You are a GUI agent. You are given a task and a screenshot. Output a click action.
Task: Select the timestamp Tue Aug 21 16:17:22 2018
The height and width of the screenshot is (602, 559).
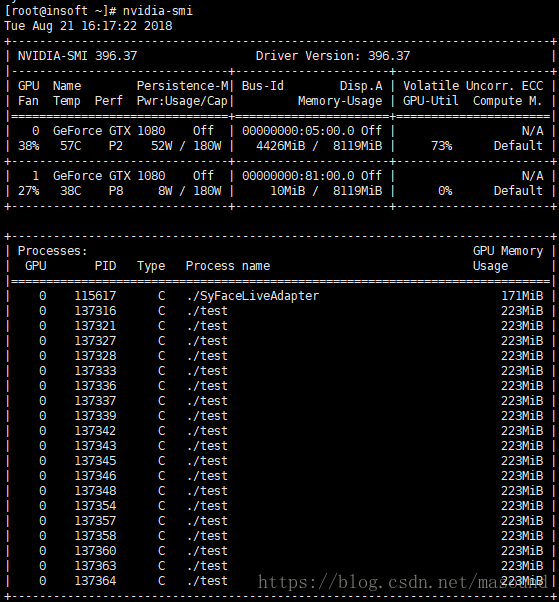click(x=88, y=26)
